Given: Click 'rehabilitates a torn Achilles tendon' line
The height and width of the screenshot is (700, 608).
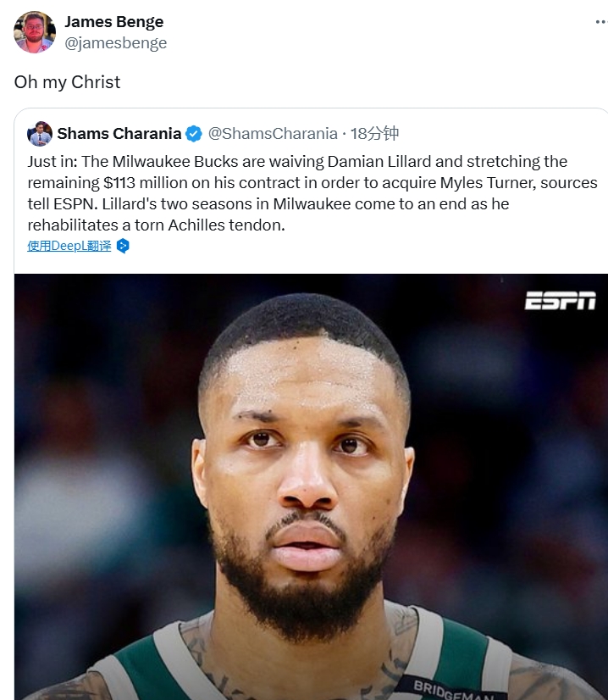Looking at the screenshot, I should point(156,225).
